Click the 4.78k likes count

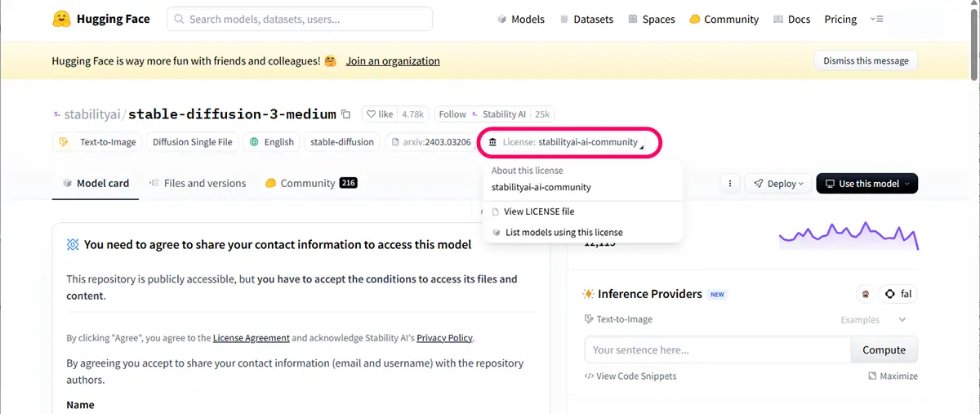pos(412,114)
